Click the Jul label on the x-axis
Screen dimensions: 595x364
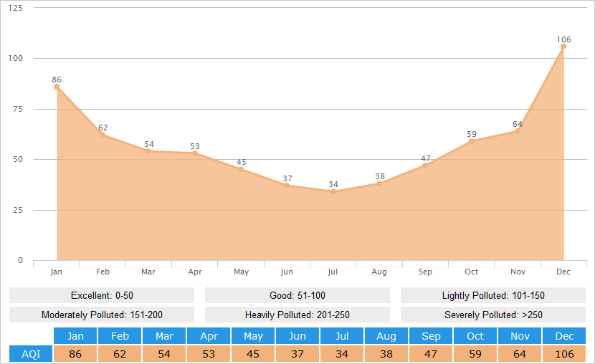tap(333, 272)
